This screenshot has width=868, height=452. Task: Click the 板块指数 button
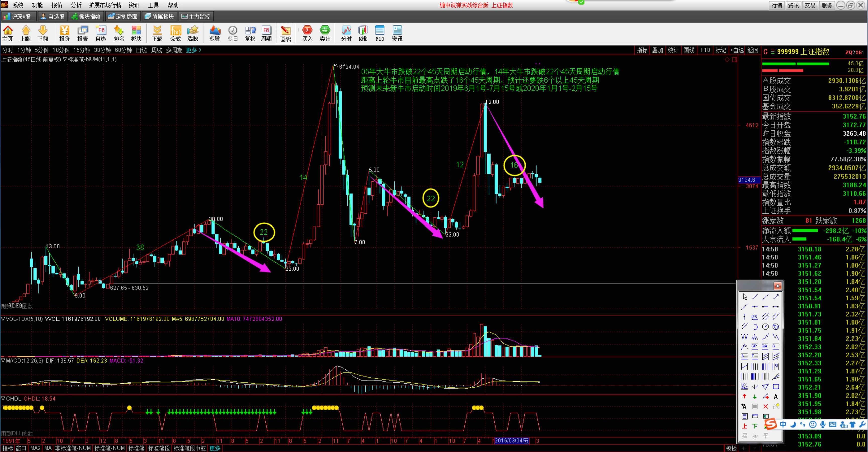(x=86, y=16)
